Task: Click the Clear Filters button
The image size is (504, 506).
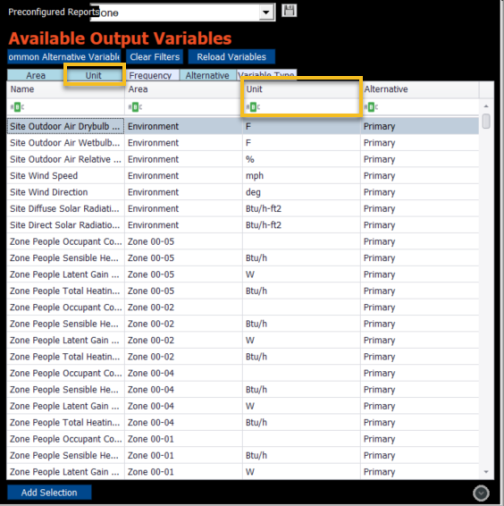Action: coord(154,57)
